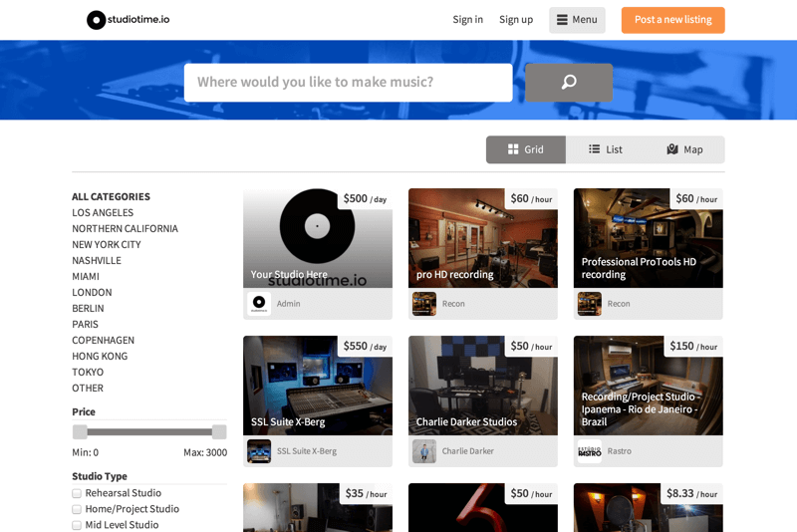The width and height of the screenshot is (797, 532).
Task: Click the 'Min: 0' price label
Action: tap(86, 452)
